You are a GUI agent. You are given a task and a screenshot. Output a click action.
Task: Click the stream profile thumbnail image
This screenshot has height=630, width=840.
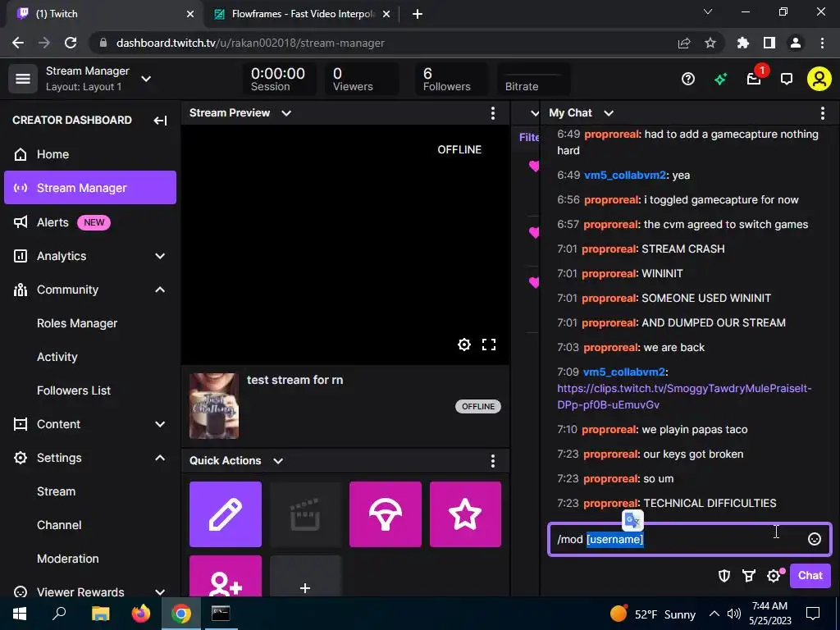pyautogui.click(x=214, y=406)
